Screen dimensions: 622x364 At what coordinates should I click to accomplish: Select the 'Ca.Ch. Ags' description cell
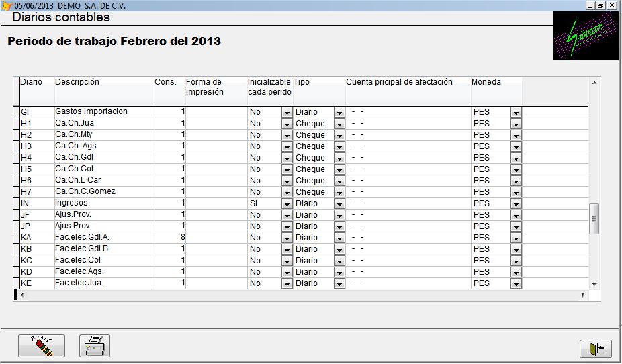(104, 146)
